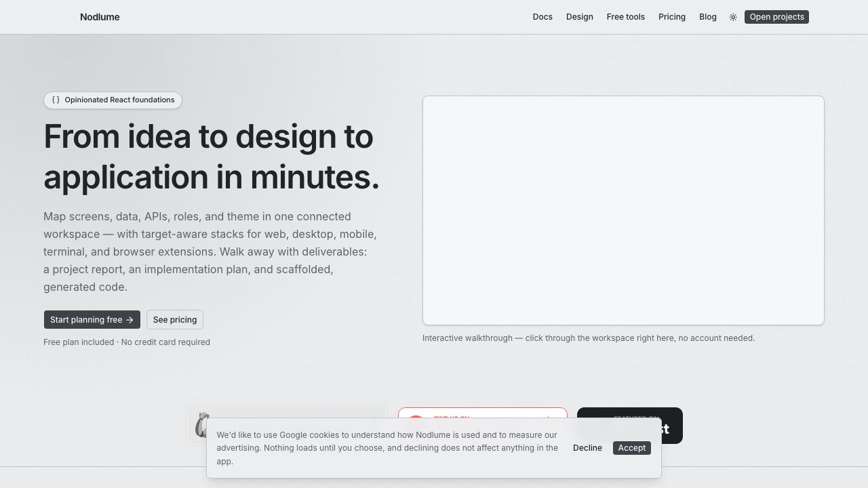Click the Nodlume logo text
This screenshot has height=488, width=868.
coord(100,17)
